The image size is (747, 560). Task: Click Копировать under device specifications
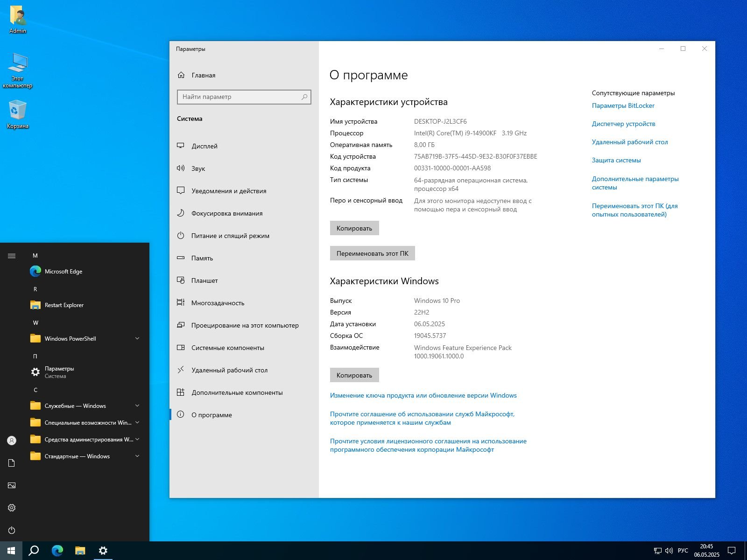354,228
